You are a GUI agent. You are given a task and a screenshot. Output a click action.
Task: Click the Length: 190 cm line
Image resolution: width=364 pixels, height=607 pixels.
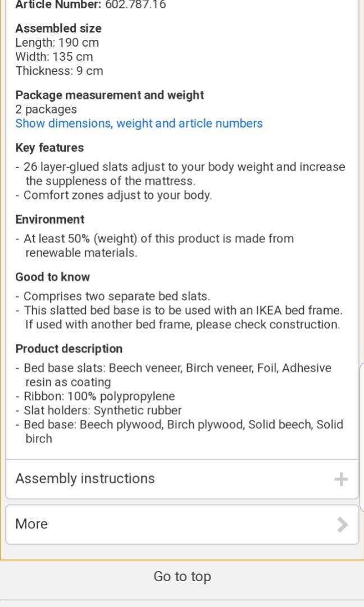(x=57, y=43)
